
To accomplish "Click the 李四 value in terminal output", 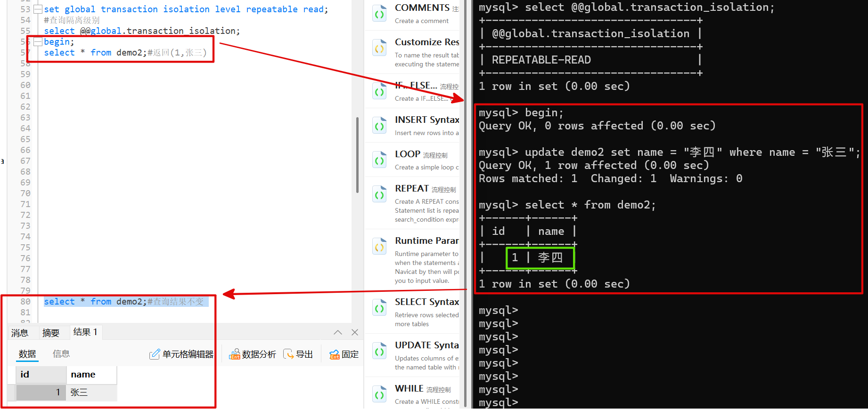I will coord(550,257).
